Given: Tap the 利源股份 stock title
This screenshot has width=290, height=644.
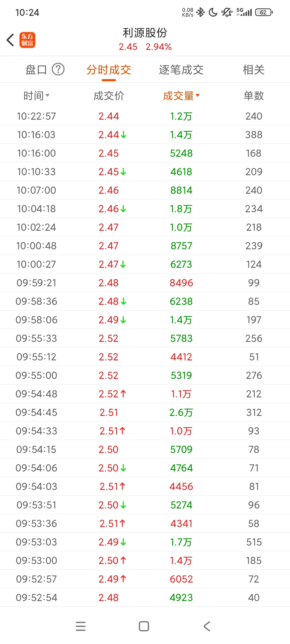Looking at the screenshot, I should (145, 33).
